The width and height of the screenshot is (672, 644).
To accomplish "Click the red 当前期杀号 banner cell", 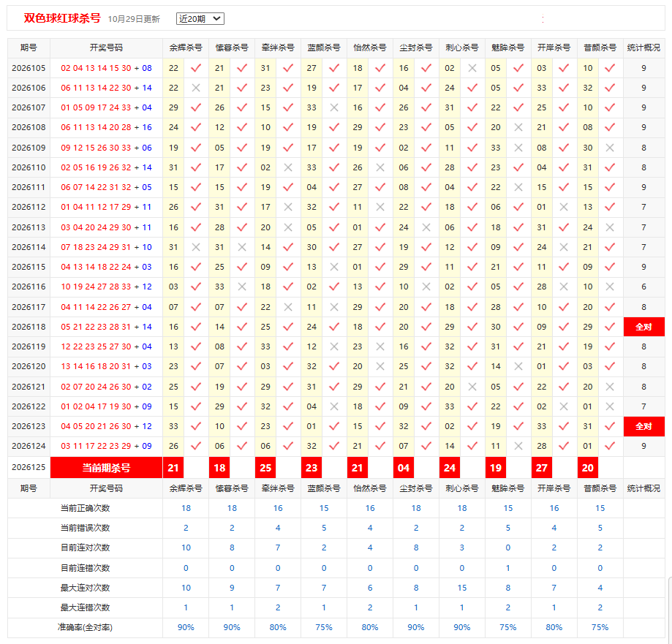I will [106, 468].
